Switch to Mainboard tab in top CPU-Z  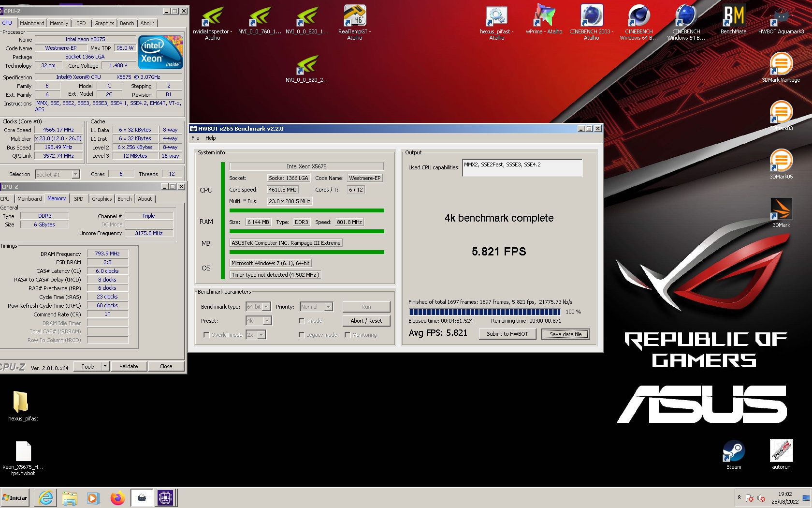click(32, 23)
